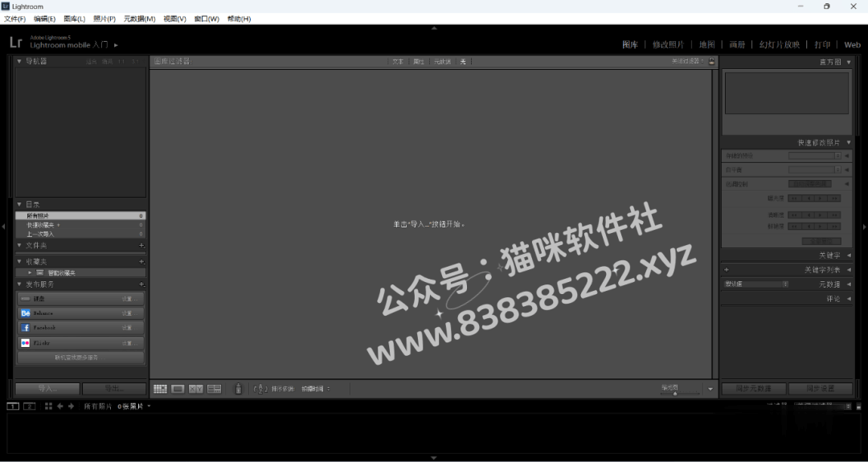Image resolution: width=868 pixels, height=462 pixels.
Task: Expand the 智能收藏夹 collection set
Action: [30, 272]
